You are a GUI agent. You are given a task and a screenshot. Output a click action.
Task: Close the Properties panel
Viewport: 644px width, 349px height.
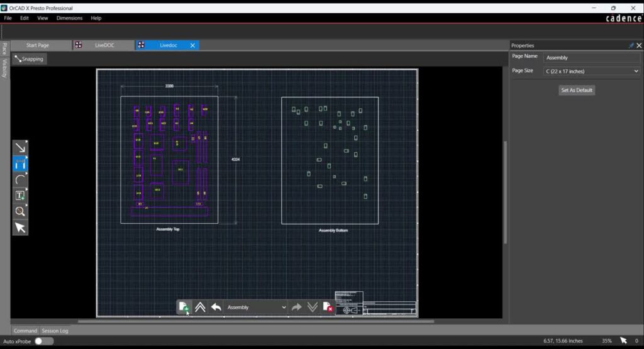click(x=639, y=45)
